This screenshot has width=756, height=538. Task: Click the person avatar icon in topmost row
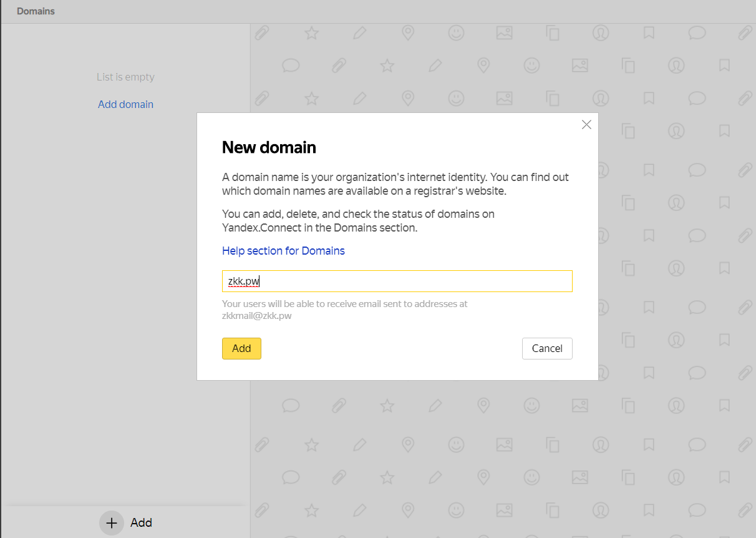click(601, 32)
